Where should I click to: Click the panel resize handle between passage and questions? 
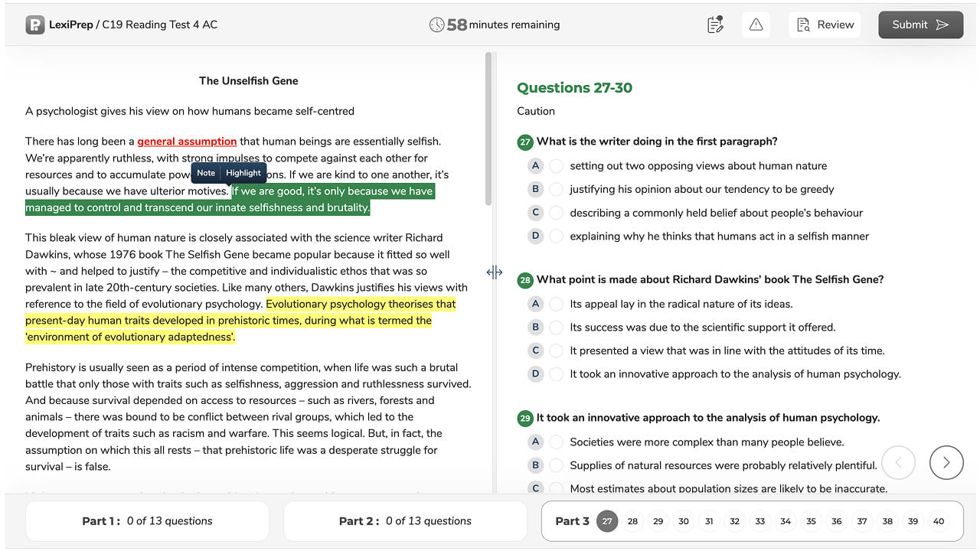click(x=495, y=272)
